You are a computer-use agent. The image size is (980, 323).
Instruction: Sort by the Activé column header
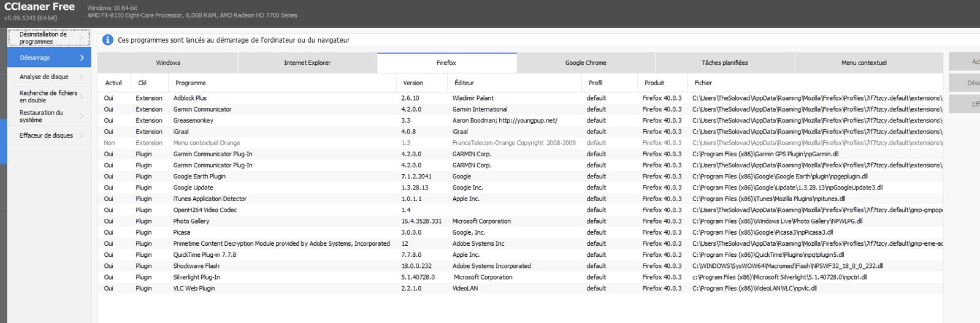113,83
